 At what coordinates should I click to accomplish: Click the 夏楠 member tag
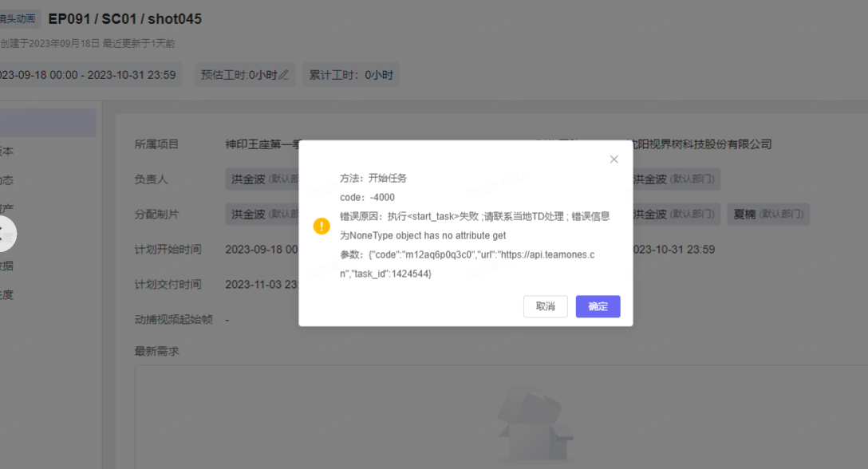tap(767, 214)
